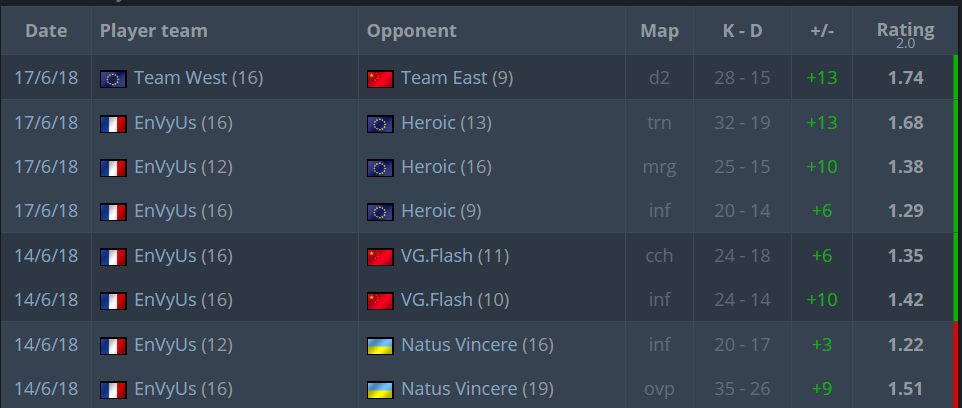Sort by K - D column header
Viewport: 962px width, 408px height.
(742, 31)
